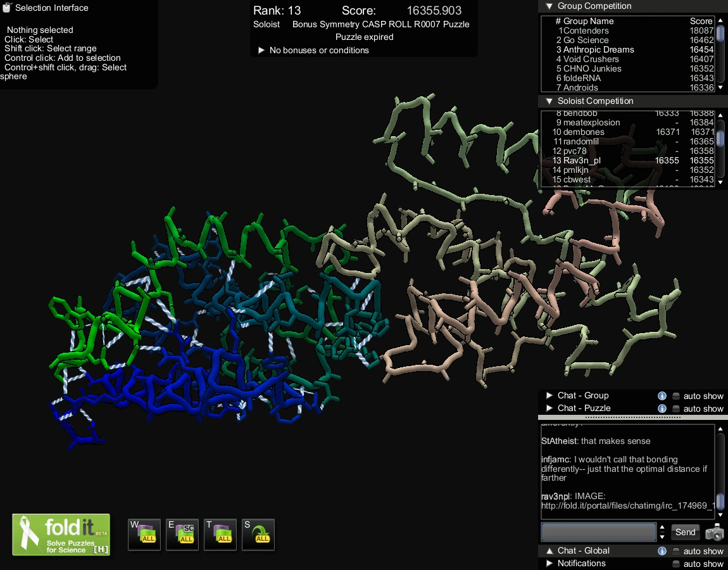Collapse the Group Competition panel
Viewport: 728px width, 570px height.
pos(549,6)
